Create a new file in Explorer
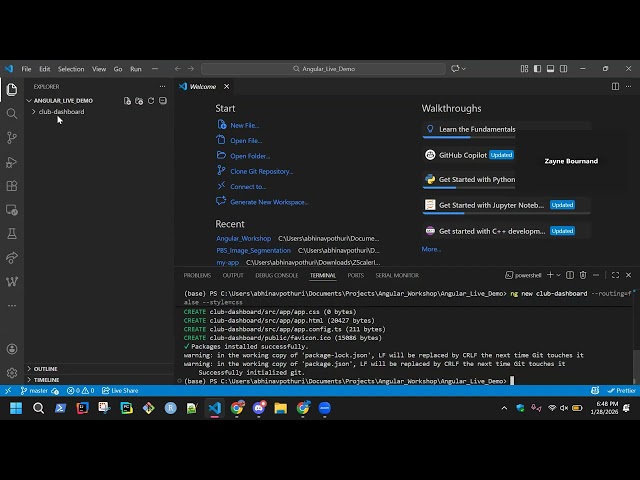 (x=127, y=101)
